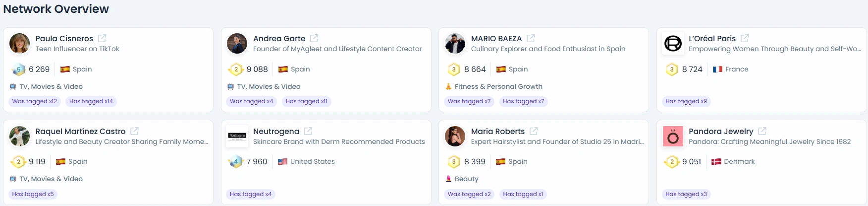Click 'Has tagged x4' tag on Neutrogena
This screenshot has height=206, width=868.
(251, 194)
